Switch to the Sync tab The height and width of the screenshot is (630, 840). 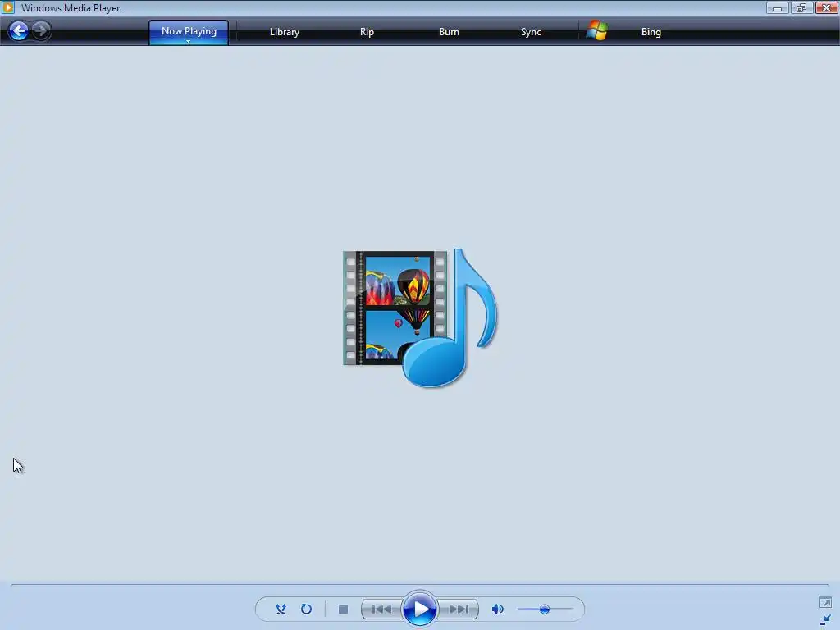531,32
